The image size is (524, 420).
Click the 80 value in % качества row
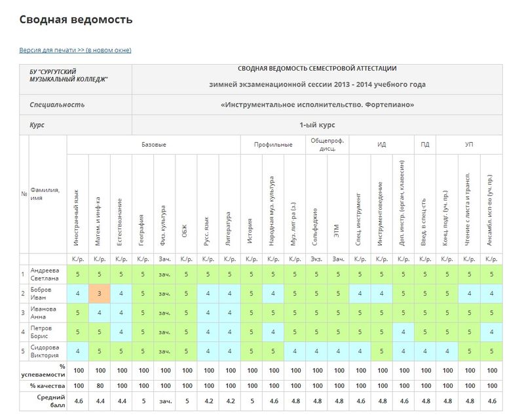point(100,386)
